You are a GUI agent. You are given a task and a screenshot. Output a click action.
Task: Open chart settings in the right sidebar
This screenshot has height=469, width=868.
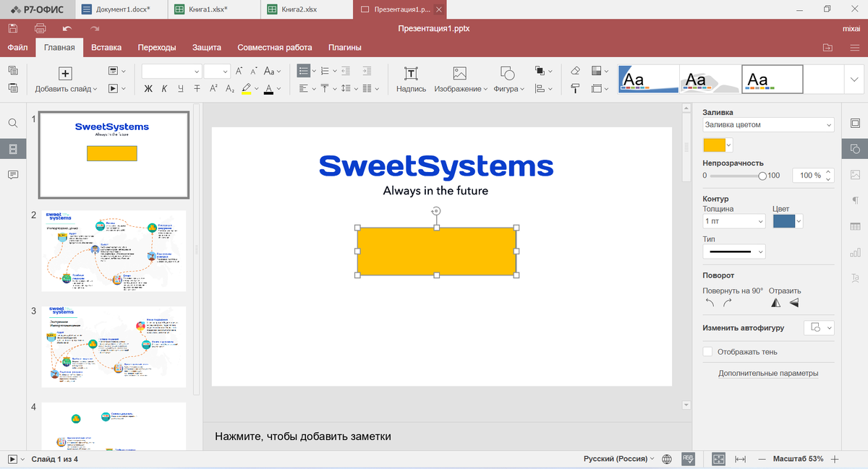coord(855,252)
